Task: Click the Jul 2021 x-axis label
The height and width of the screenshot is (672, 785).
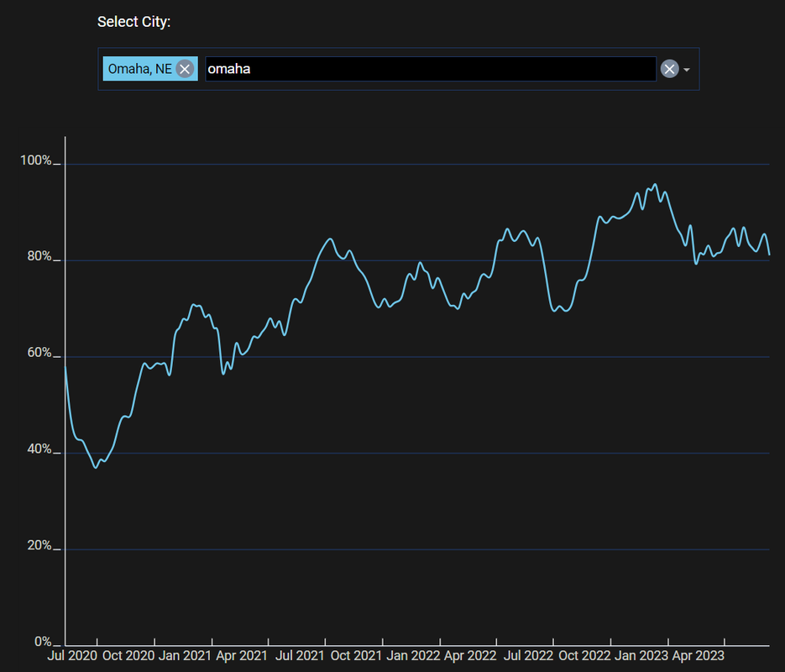Action: click(300, 656)
